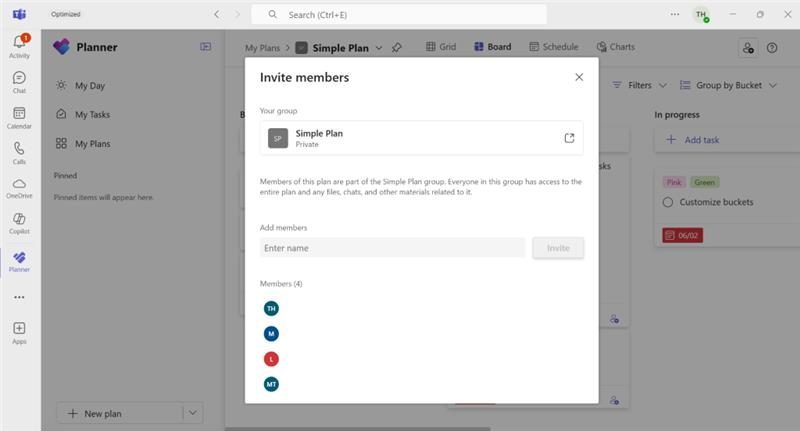The height and width of the screenshot is (431, 800).
Task: Open Simple Plan group in new window
Action: click(x=569, y=138)
